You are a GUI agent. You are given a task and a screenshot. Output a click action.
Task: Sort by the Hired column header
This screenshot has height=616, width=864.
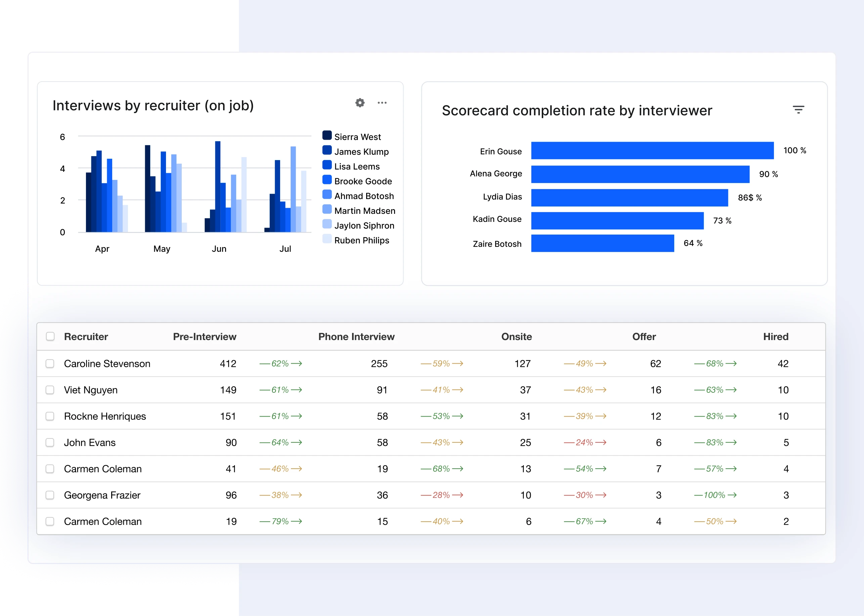click(776, 336)
